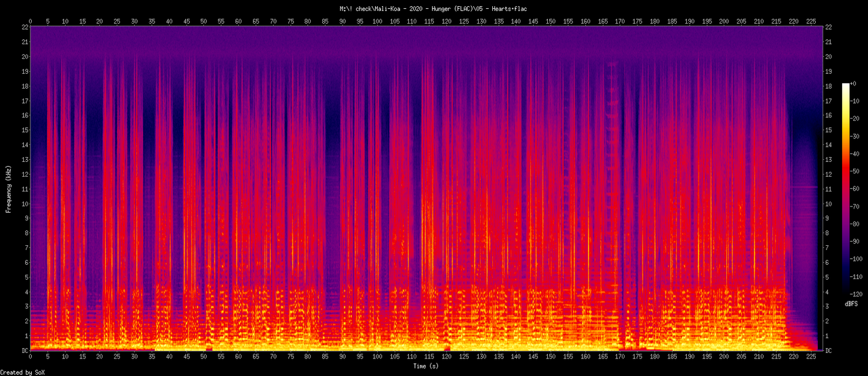This screenshot has width=868, height=376.
Task: Select the "-70" value on the dBFS scale
Action: [x=856, y=207]
